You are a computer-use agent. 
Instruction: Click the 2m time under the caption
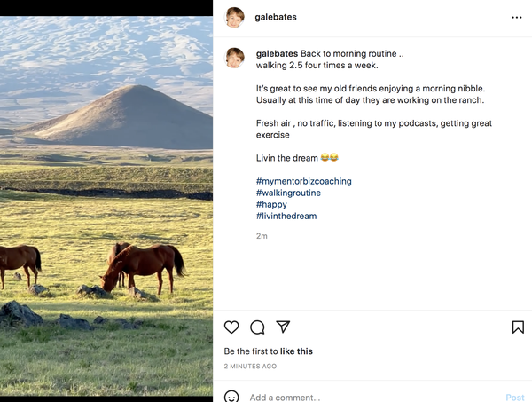[x=262, y=236]
